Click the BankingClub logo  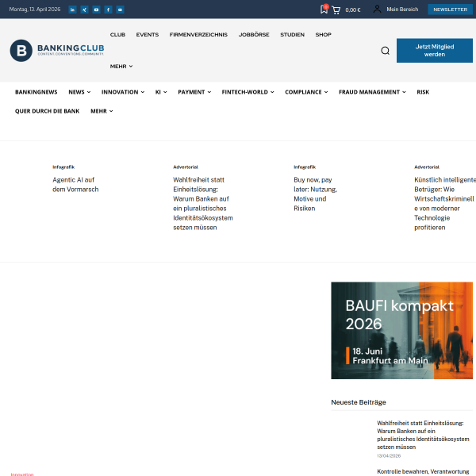click(x=57, y=51)
